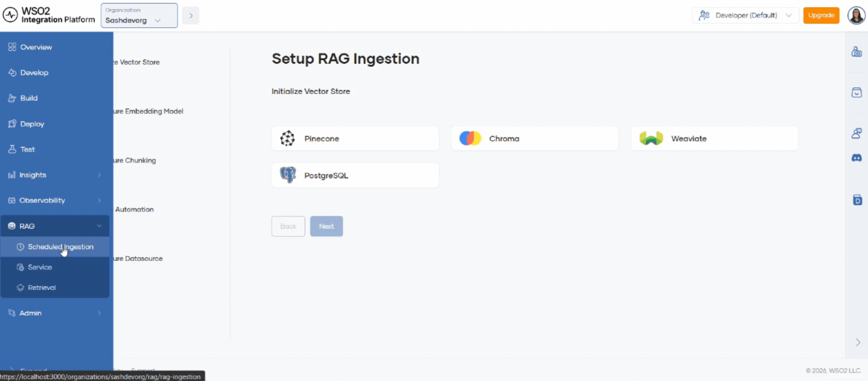Pick the Weaviate vector store card
Image resolution: width=868 pixels, height=381 pixels.
(714, 138)
